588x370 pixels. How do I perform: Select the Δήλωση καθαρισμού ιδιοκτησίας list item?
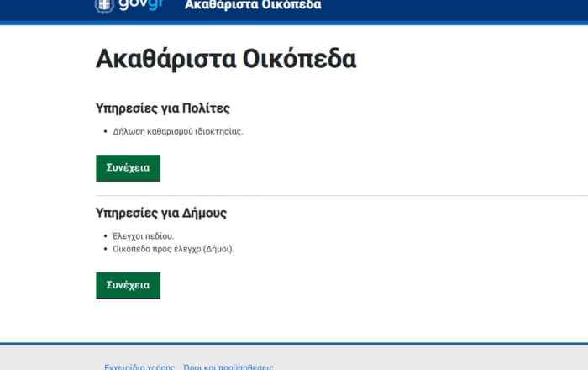[177, 131]
